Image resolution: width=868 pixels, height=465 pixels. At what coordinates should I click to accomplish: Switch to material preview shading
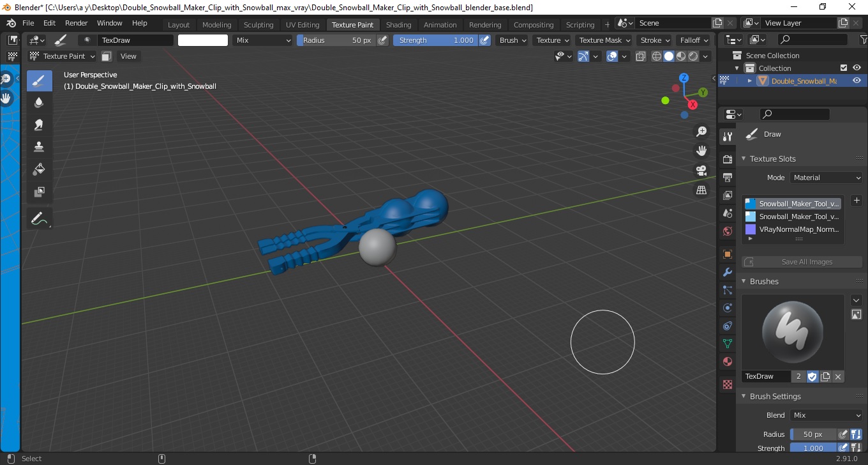pyautogui.click(x=681, y=56)
